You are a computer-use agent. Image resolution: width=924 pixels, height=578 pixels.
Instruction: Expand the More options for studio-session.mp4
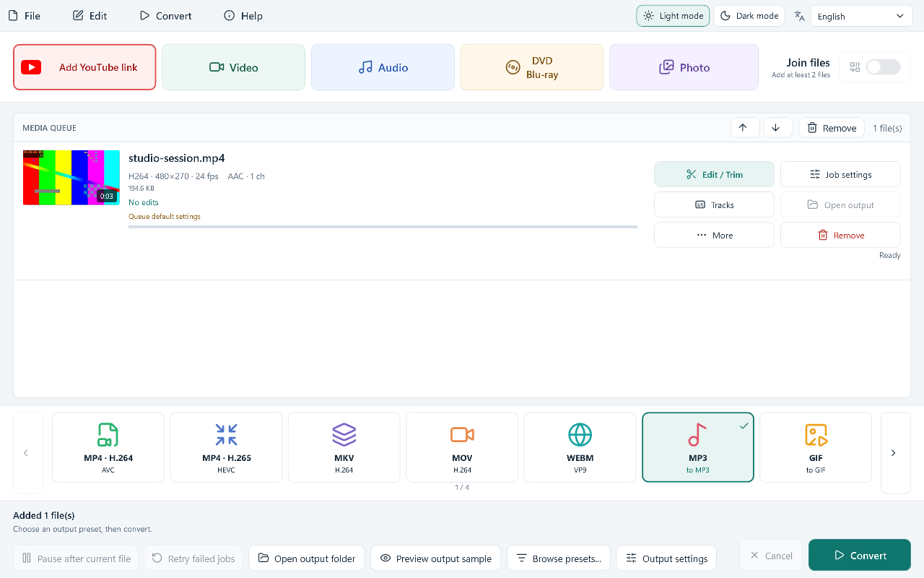click(714, 236)
